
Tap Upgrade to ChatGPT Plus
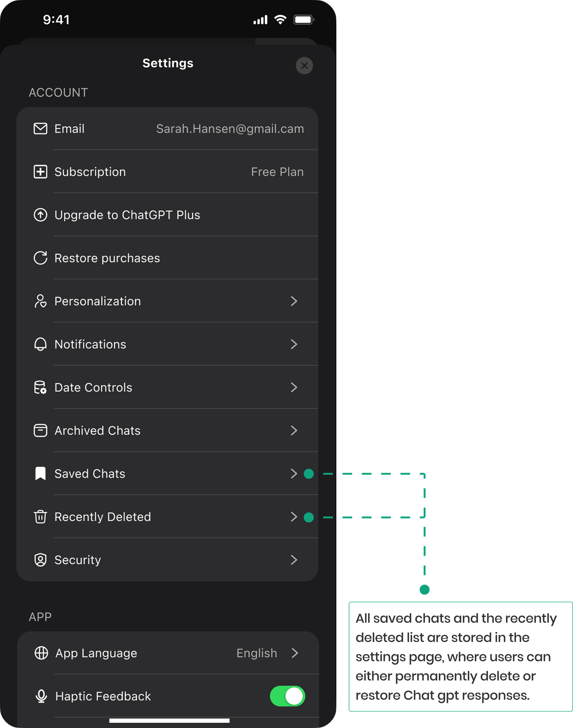tap(127, 215)
